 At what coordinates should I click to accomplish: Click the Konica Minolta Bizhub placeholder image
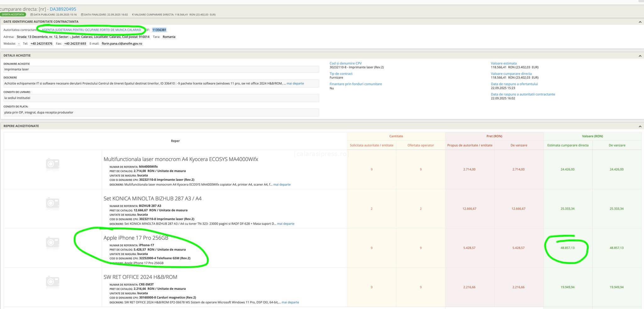click(53, 203)
